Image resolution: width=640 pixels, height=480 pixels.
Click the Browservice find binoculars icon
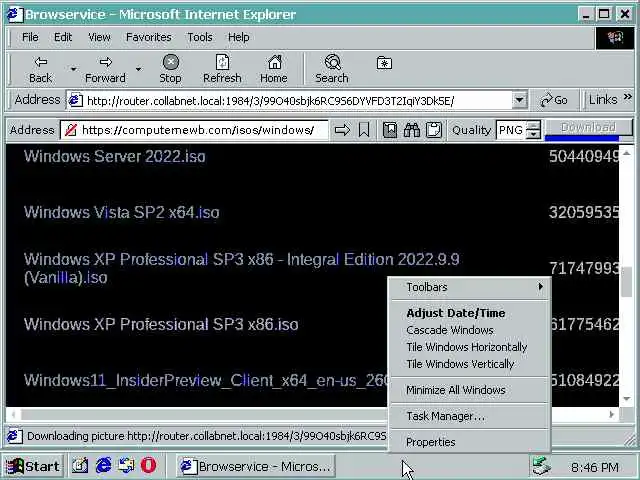pos(411,130)
